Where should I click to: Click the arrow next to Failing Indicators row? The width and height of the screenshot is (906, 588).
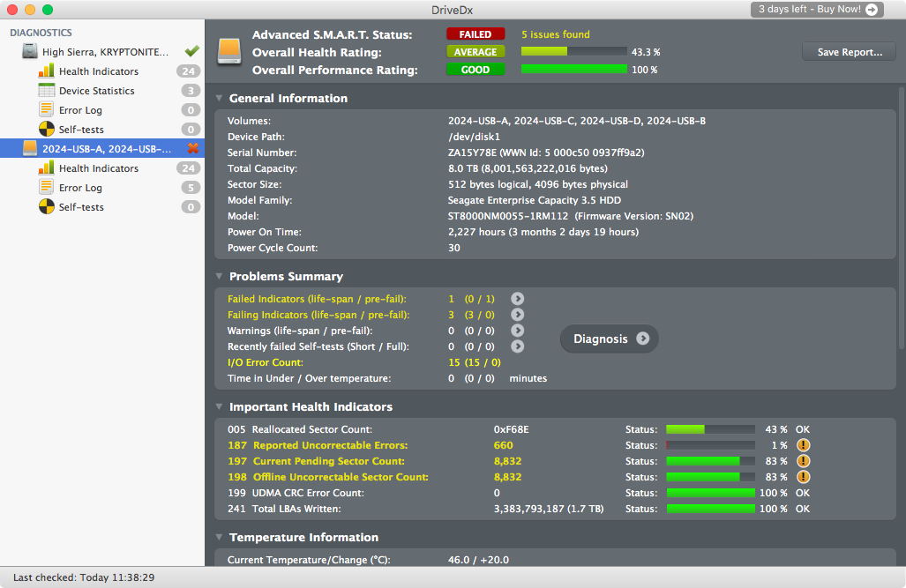pos(517,314)
